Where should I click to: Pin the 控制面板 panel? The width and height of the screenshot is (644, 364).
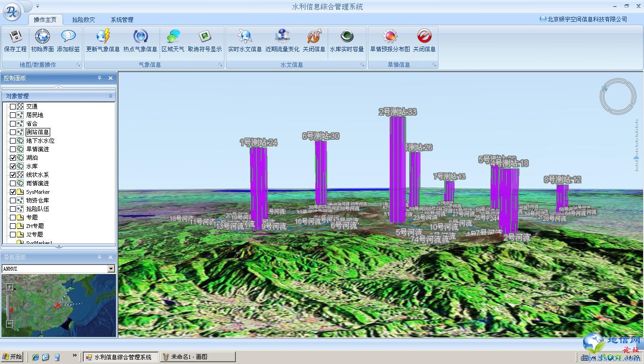point(99,78)
